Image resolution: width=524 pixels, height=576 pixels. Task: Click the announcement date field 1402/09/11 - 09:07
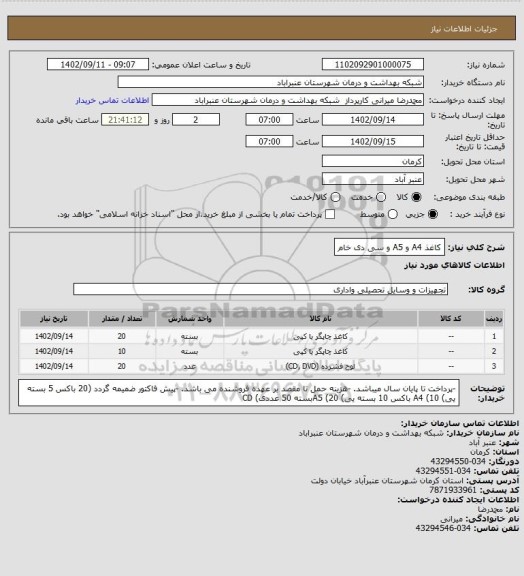pos(98,64)
